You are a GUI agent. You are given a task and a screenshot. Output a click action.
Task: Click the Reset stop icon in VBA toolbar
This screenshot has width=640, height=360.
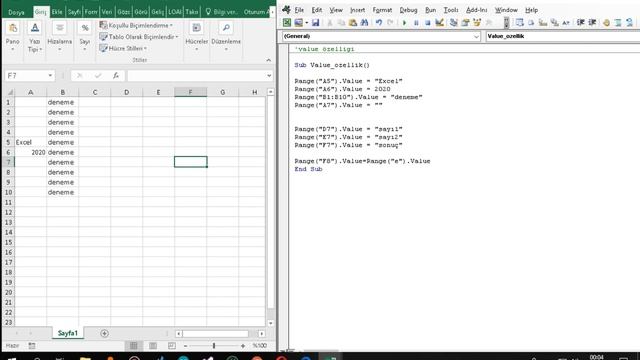427,22
